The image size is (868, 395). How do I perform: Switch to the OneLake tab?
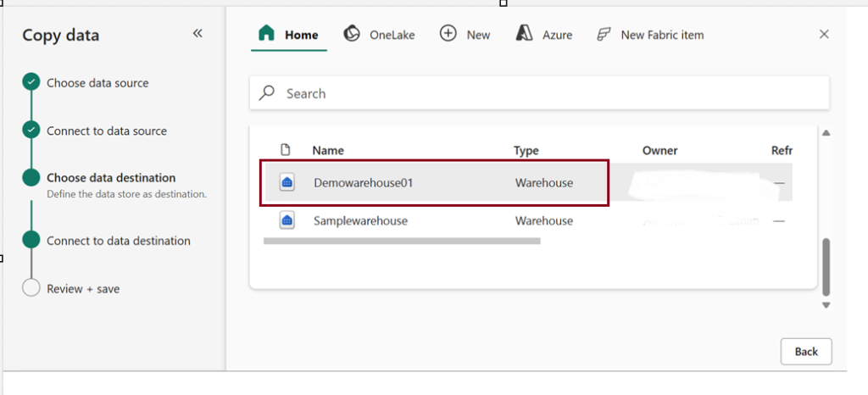click(x=392, y=35)
